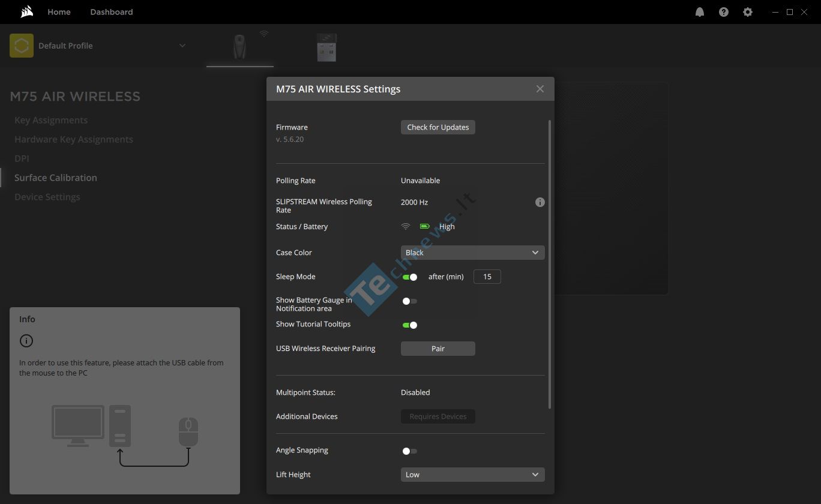Open the DPI section
The width and height of the screenshot is (821, 504).
[22, 158]
